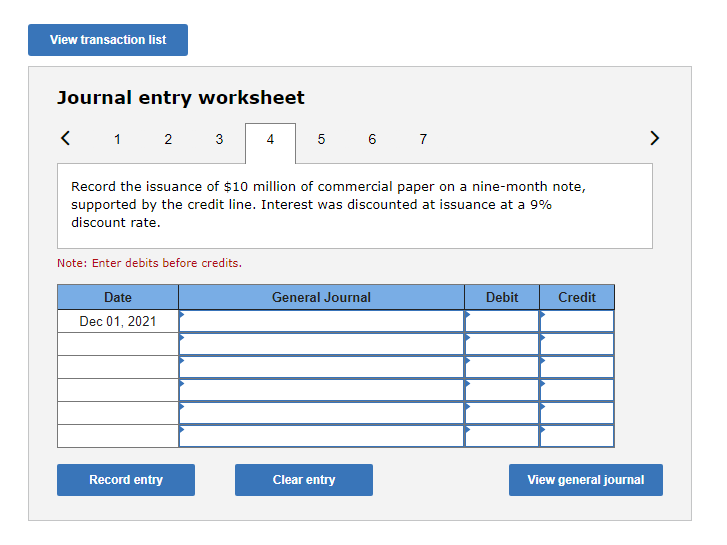Open last row General Journal account dropdown
Screen dimensions: 727x545
click(x=321, y=436)
